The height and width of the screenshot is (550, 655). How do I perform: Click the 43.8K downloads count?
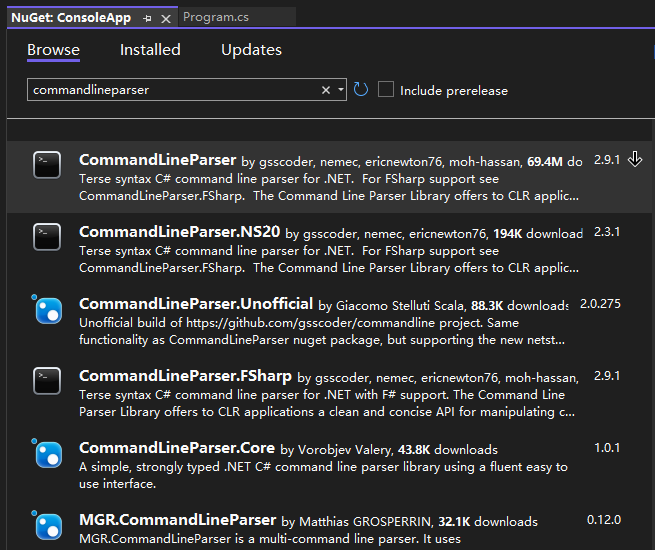coord(414,450)
